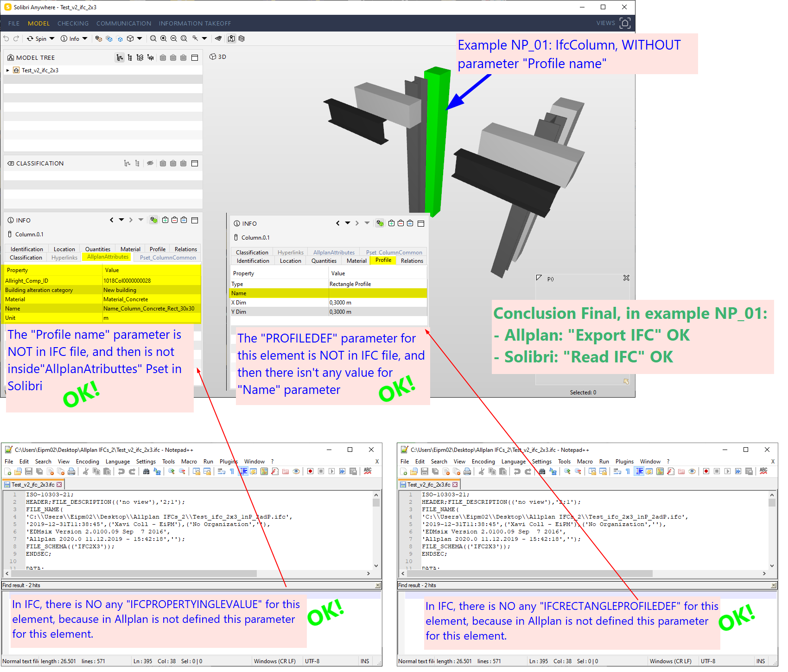
Task: Open Pset_ColumnCommon tab in left Info panel
Action: [x=168, y=258]
